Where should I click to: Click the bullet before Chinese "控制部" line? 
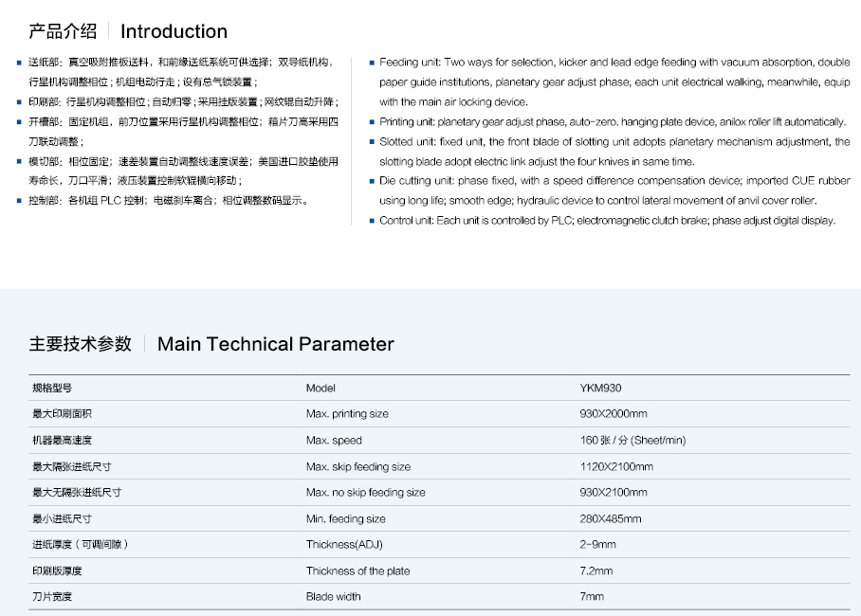[19, 201]
